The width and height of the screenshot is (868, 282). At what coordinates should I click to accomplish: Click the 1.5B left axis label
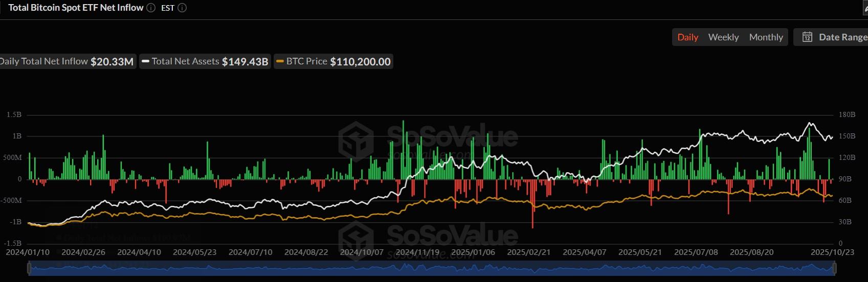pyautogui.click(x=14, y=114)
